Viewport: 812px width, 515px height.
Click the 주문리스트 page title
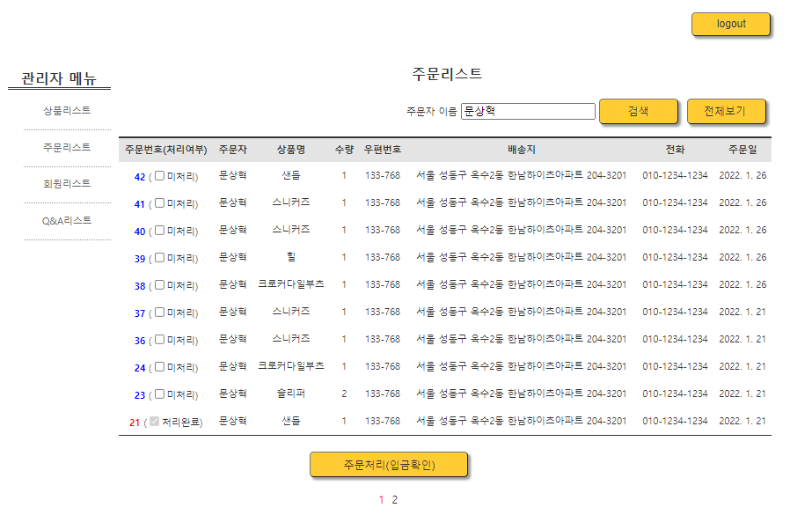(x=447, y=74)
